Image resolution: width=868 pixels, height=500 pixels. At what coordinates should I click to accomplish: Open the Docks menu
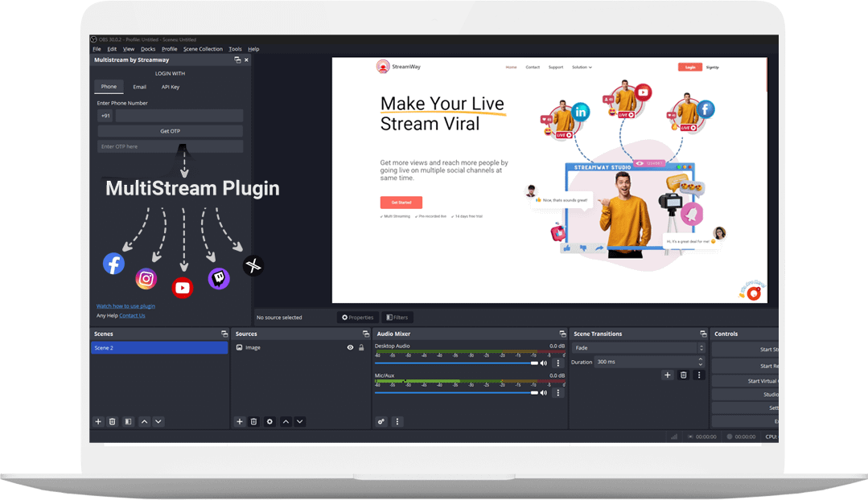pyautogui.click(x=148, y=49)
